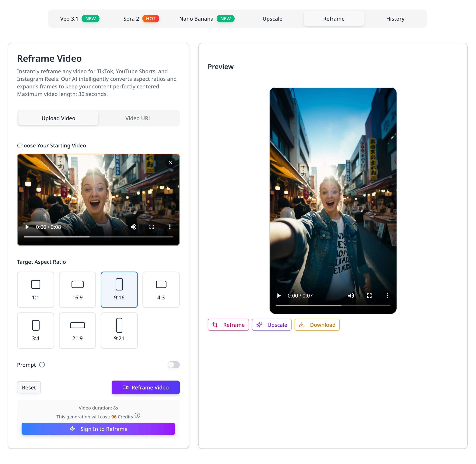Play the preview video

point(279,296)
